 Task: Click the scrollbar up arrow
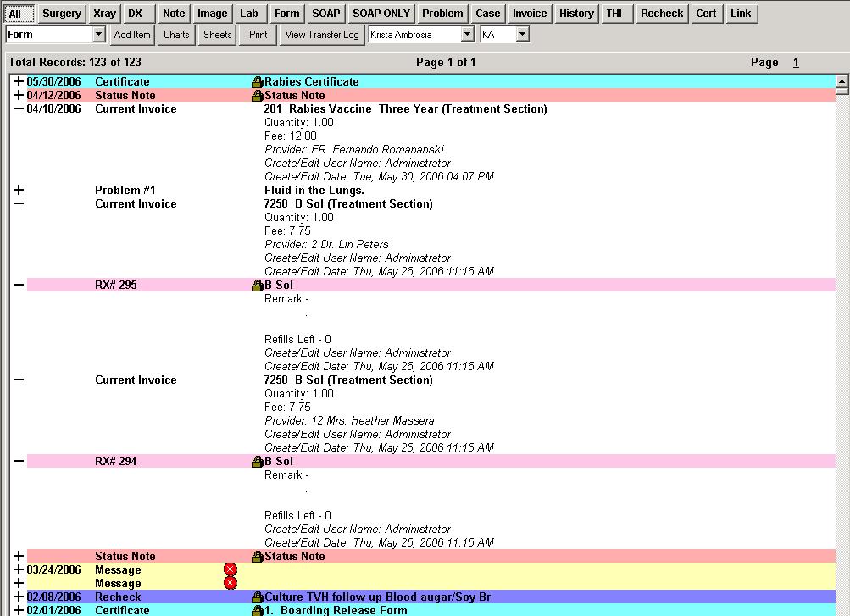point(842,83)
